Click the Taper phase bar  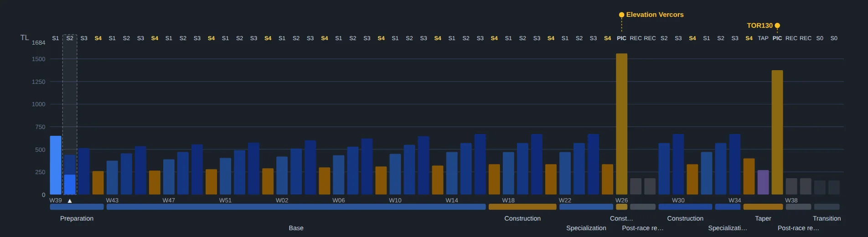pyautogui.click(x=763, y=207)
